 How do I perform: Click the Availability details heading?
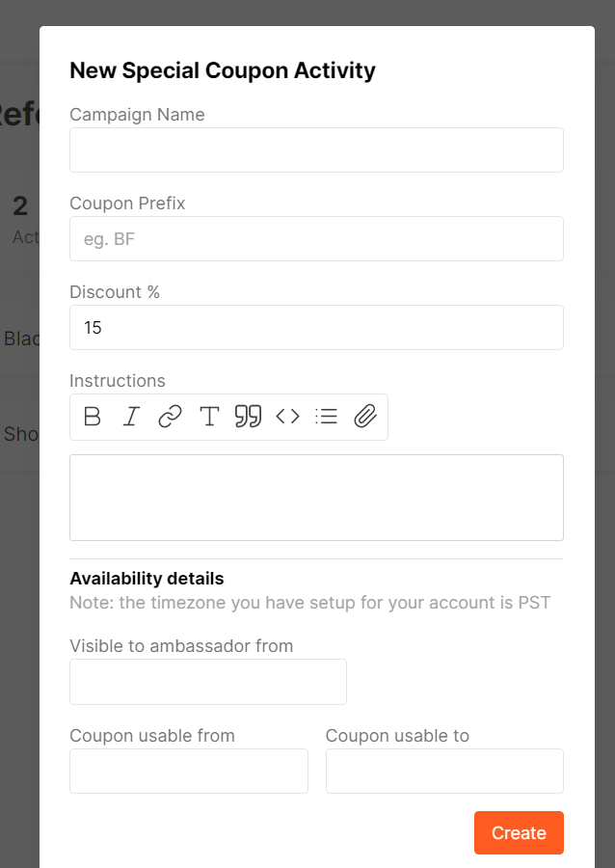click(x=147, y=579)
